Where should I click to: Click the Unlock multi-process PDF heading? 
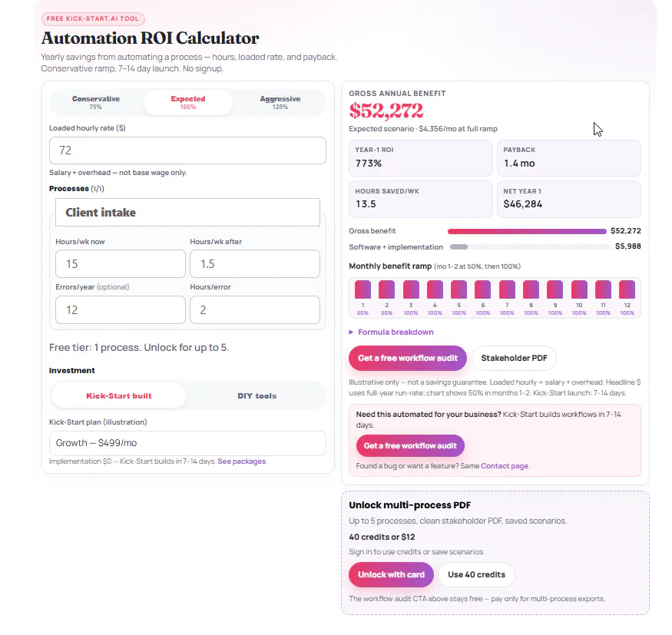[x=409, y=505]
